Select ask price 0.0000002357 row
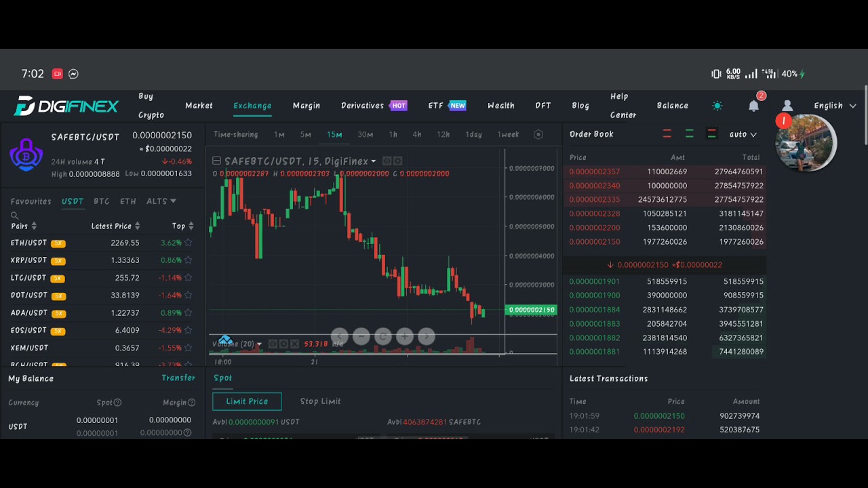This screenshot has height=488, width=868. click(x=665, y=171)
